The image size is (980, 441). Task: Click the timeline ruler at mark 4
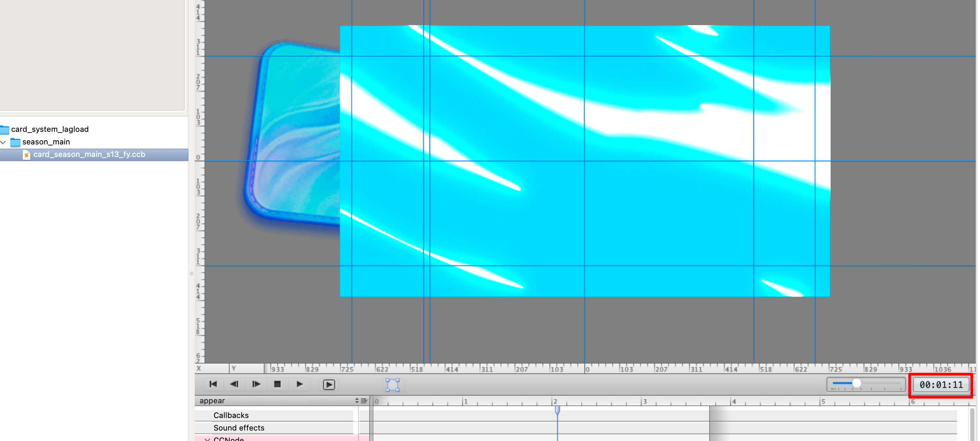click(731, 402)
